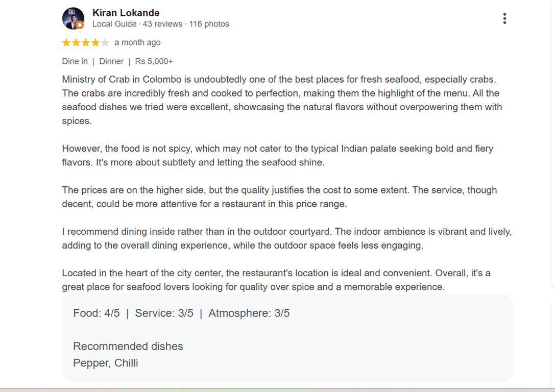
Task: Select the 'Dine in' tag
Action: 75,61
